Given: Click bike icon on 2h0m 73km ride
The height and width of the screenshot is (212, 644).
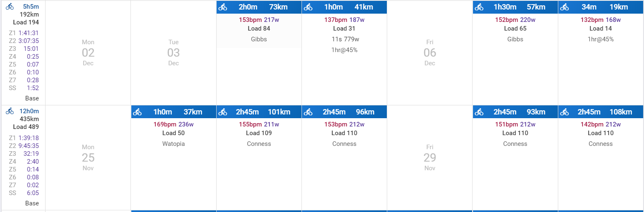Looking at the screenshot, I should pos(223,7).
